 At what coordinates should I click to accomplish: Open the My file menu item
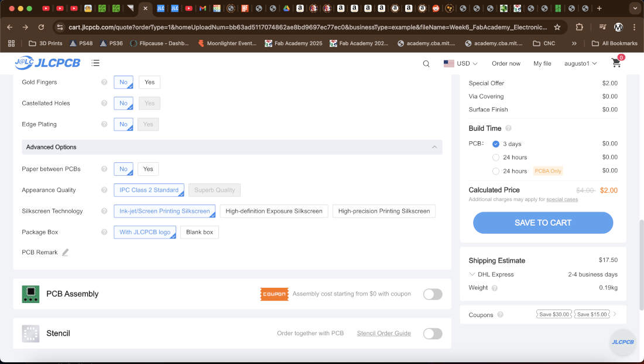coord(542,63)
